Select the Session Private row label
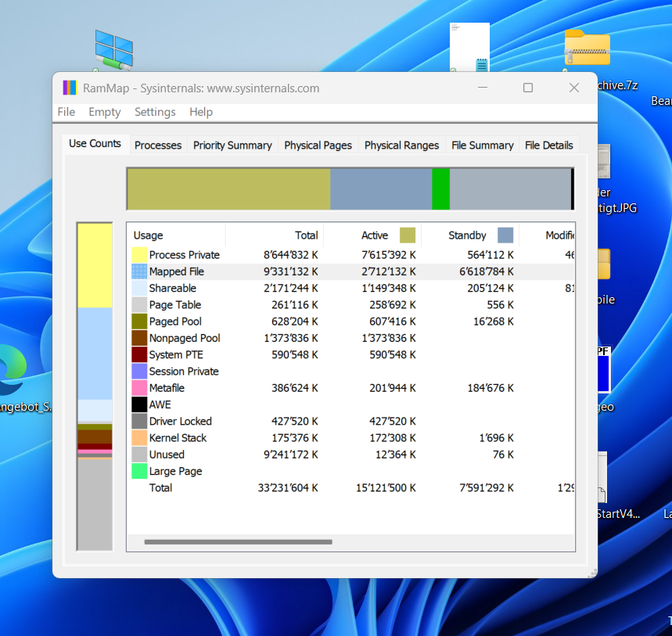This screenshot has width=672, height=636. (184, 371)
